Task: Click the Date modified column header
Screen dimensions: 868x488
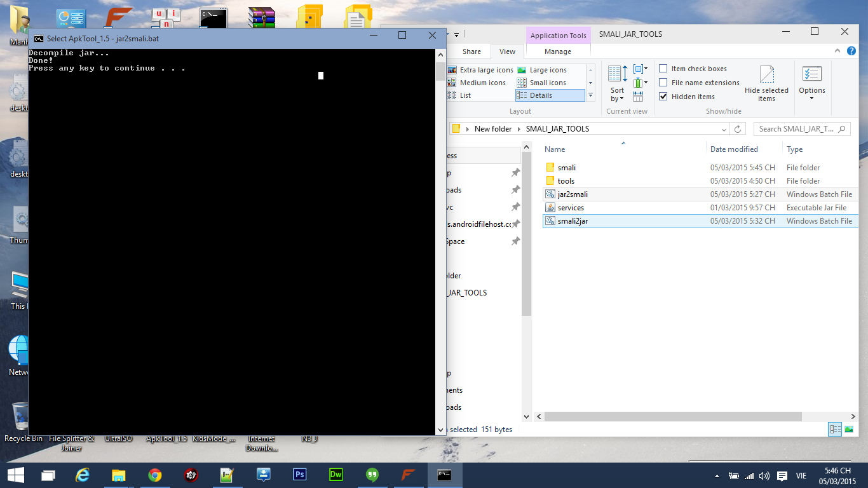Action: (x=734, y=149)
